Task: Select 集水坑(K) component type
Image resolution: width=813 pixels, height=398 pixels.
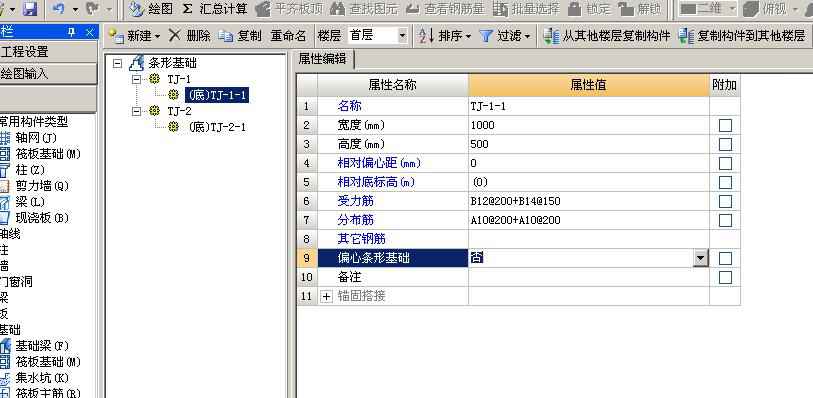Action: (35, 378)
